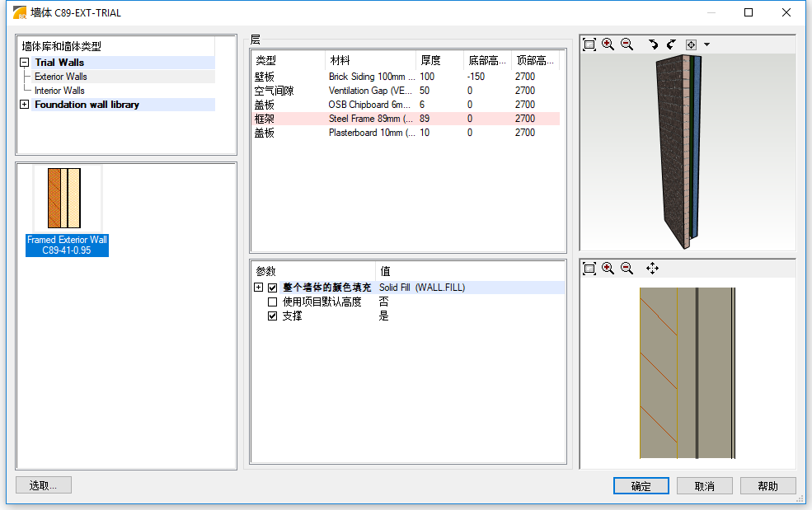Expand the whole-wall color fill parameter (整个墙体的颜色填充)

click(258, 288)
